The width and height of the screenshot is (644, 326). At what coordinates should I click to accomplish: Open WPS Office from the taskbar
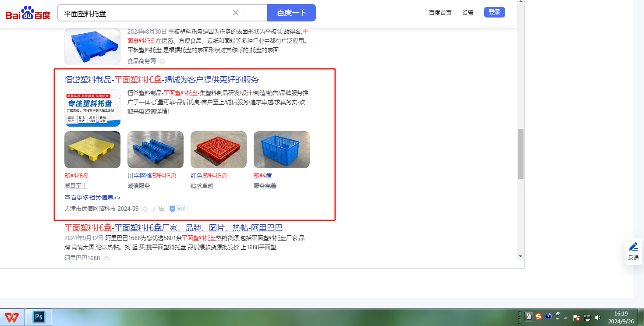(12, 317)
